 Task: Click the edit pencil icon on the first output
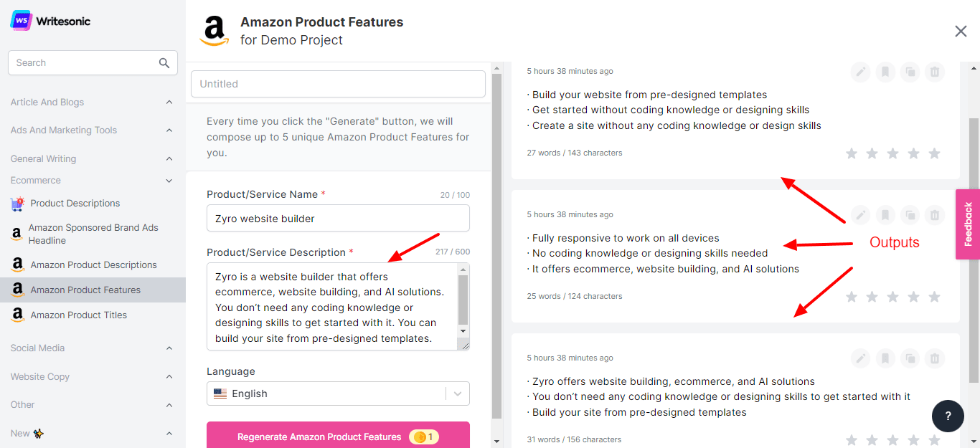pyautogui.click(x=861, y=72)
